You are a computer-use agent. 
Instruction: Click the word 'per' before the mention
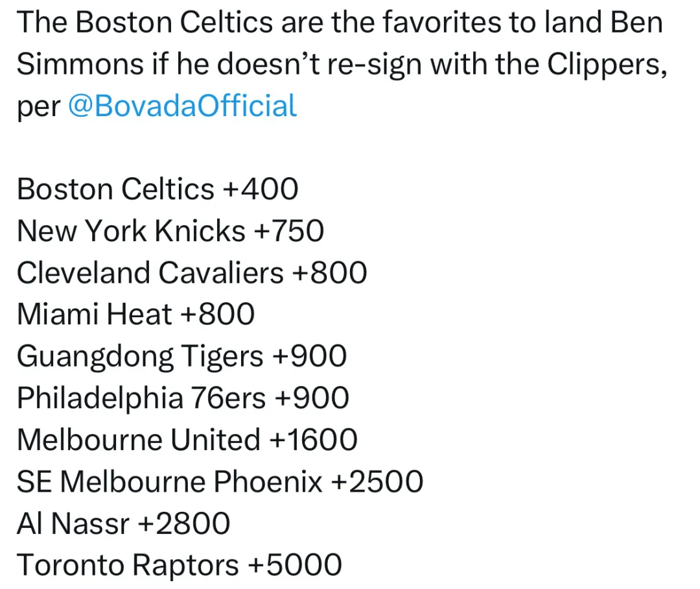[38, 108]
